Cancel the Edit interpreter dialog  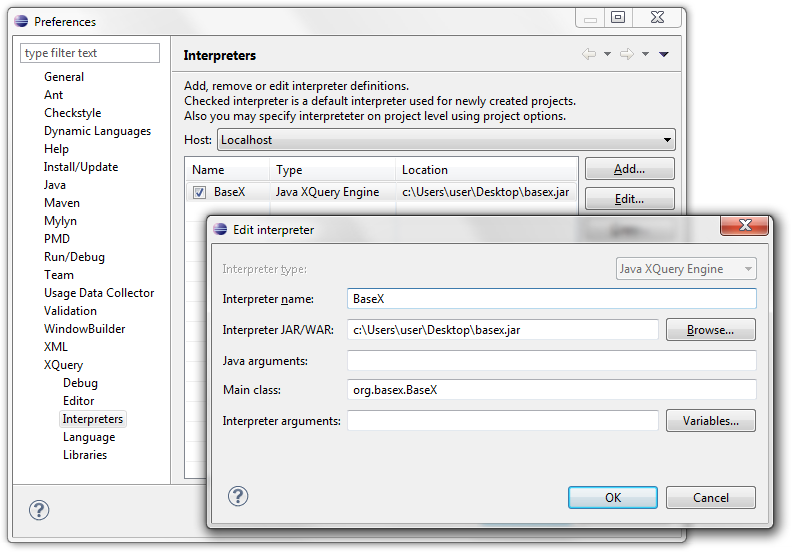point(711,497)
